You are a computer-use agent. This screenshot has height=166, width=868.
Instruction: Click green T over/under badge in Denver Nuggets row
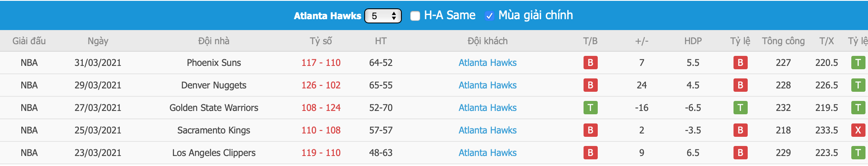pyautogui.click(x=858, y=85)
